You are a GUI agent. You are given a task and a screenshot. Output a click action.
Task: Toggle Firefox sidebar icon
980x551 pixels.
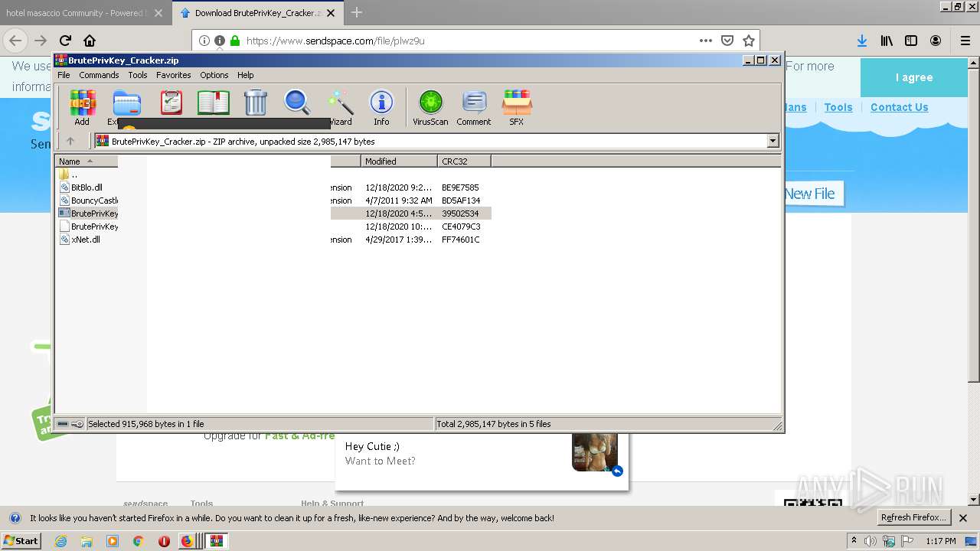[x=911, y=41]
